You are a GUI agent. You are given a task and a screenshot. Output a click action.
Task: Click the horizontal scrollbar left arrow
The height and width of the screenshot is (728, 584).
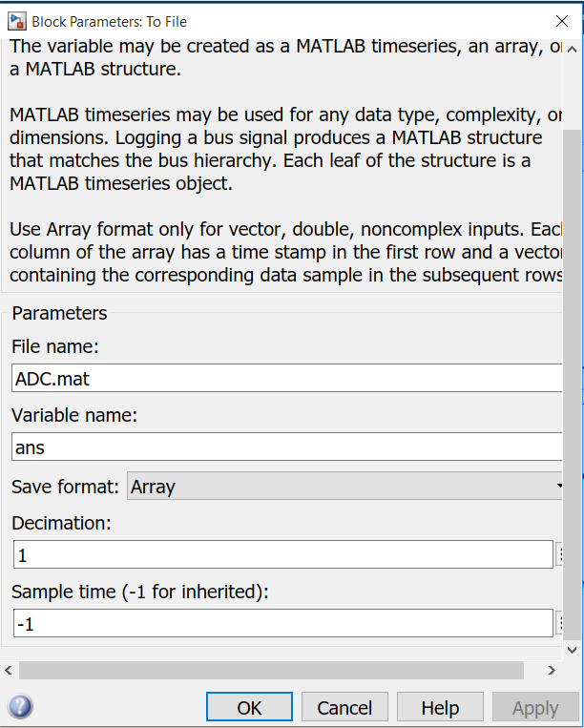(9, 670)
